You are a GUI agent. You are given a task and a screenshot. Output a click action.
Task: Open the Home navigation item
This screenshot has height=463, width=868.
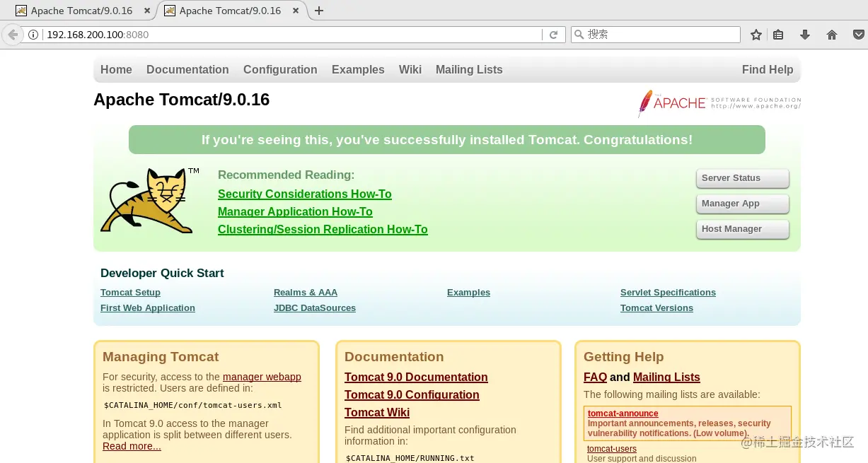click(116, 69)
